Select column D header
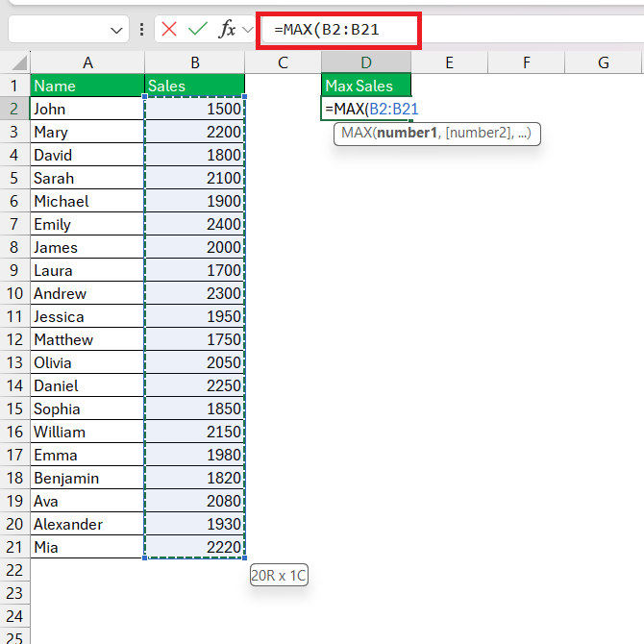Screen dimensions: 644x644 click(x=366, y=62)
